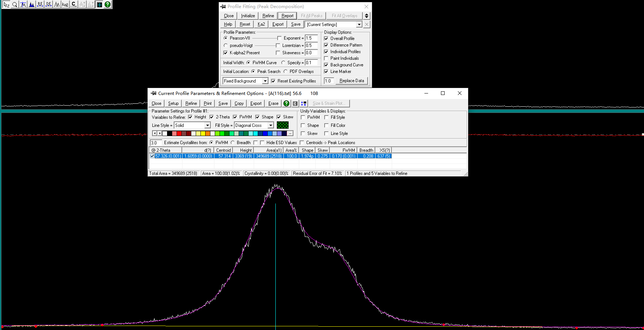Open help from the main toolbar
The height and width of the screenshot is (330, 644).
point(108,4)
